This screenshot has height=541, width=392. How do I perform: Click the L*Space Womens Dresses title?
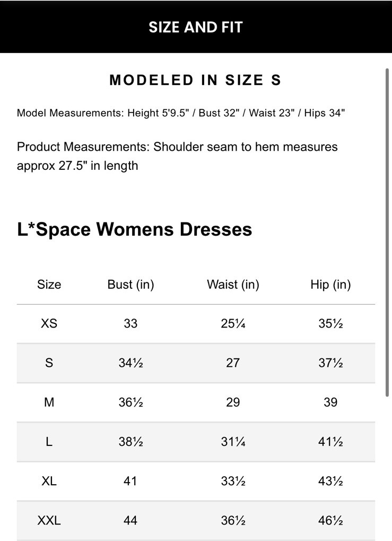tap(135, 229)
